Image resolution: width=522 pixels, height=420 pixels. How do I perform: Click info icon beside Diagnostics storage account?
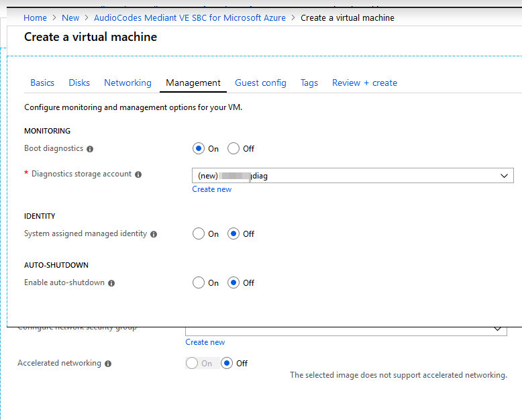coord(138,174)
